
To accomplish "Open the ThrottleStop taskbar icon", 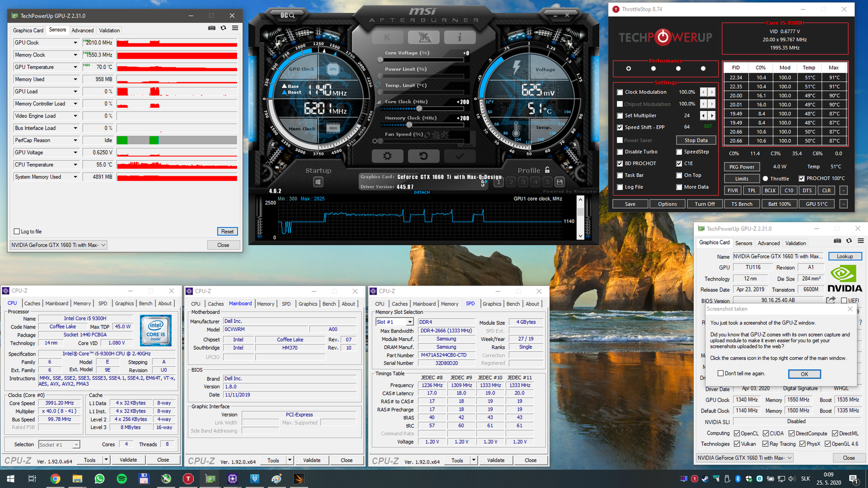I will click(188, 479).
